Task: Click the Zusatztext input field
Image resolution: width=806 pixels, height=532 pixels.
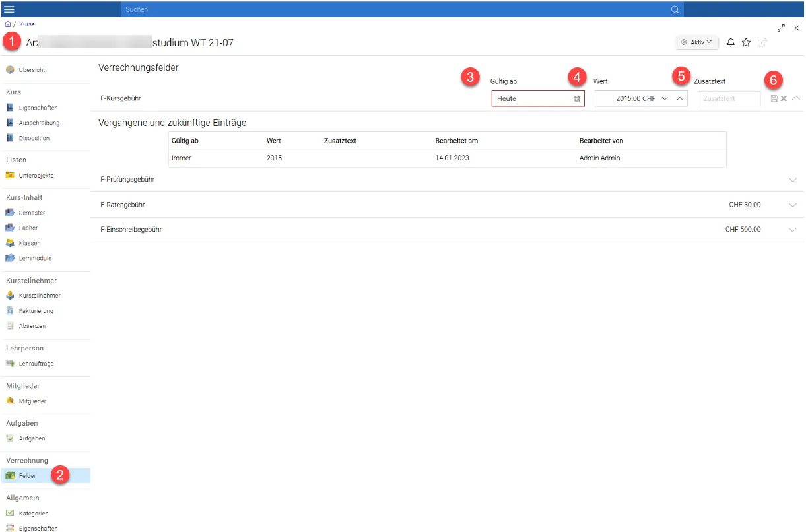Action: [x=729, y=98]
